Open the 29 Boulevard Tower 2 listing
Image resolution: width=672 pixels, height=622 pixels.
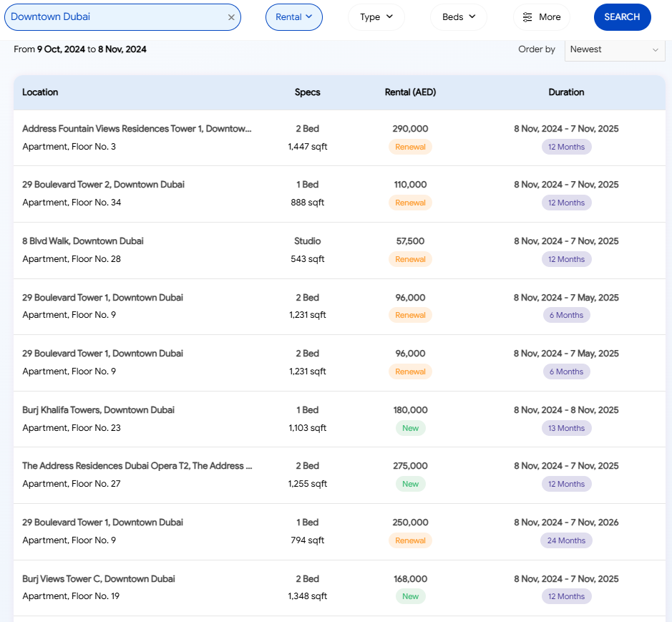(x=103, y=185)
